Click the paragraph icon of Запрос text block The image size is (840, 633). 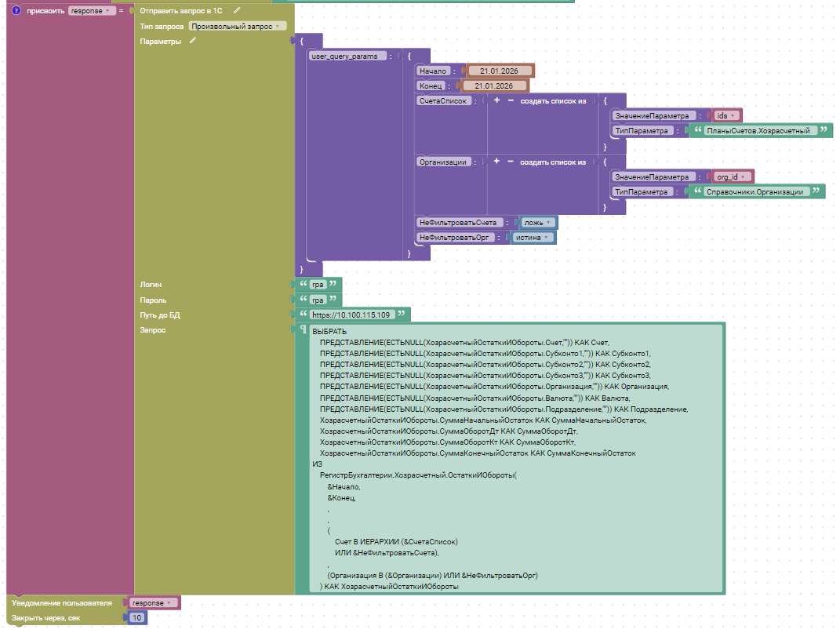click(304, 330)
